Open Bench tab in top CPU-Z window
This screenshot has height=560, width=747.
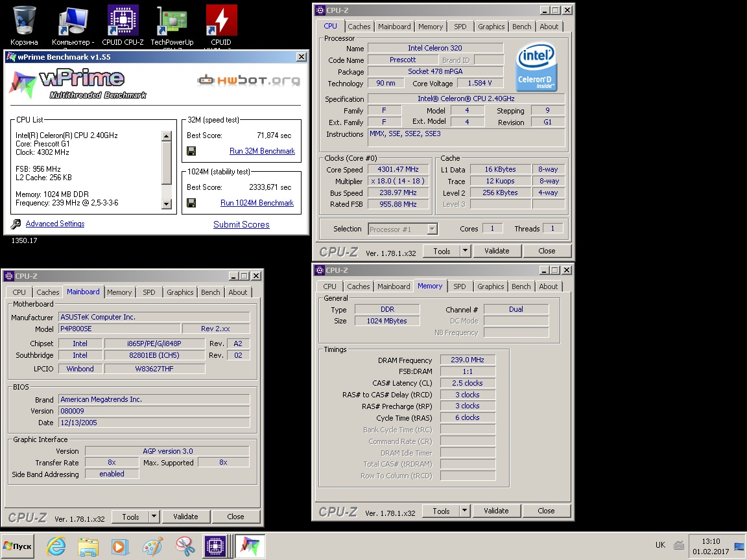pyautogui.click(x=521, y=27)
